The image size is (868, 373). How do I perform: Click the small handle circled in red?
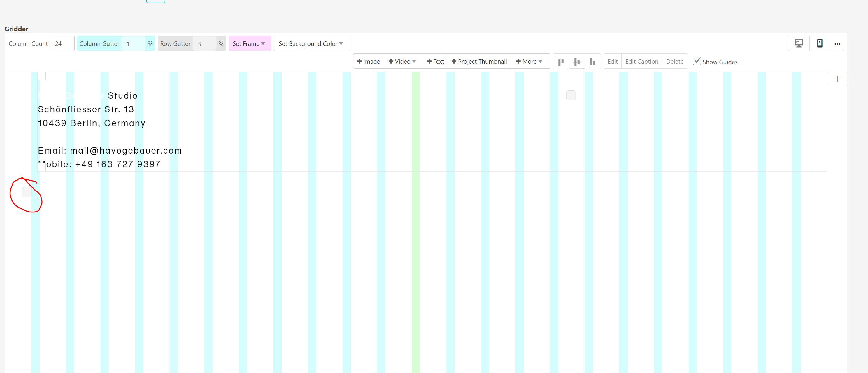point(27,192)
